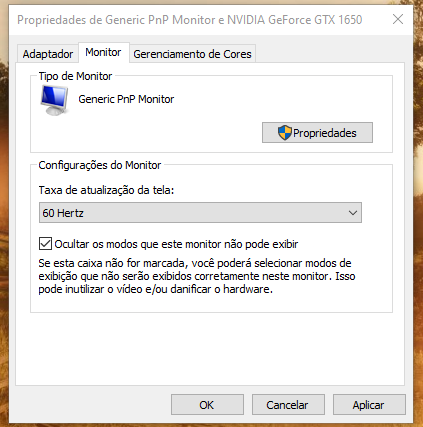This screenshot has height=427, width=423.
Task: Click the Generic PnP Monitor name label
Action: tap(126, 99)
